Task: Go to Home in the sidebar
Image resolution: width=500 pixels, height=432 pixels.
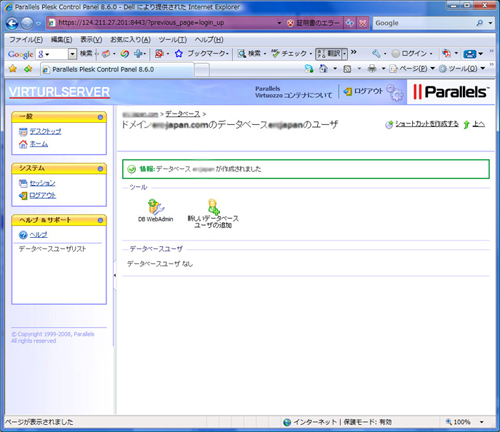Action: tap(39, 144)
